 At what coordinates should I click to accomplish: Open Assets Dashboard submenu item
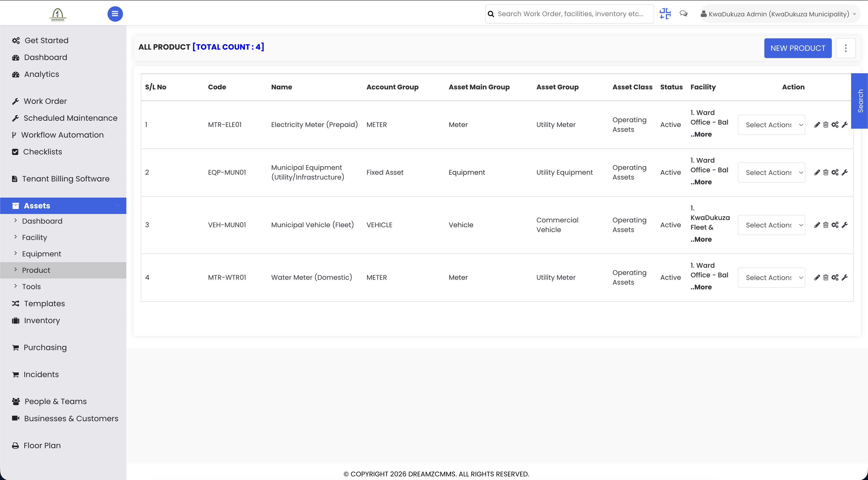tap(42, 221)
